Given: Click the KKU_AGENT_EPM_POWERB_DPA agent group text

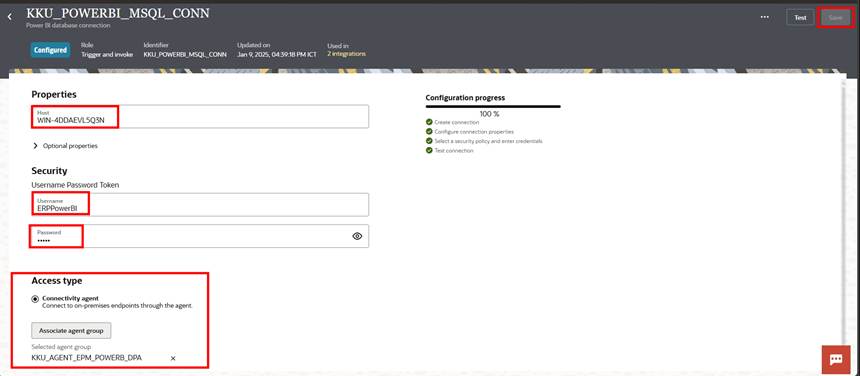Looking at the screenshot, I should click(x=87, y=358).
